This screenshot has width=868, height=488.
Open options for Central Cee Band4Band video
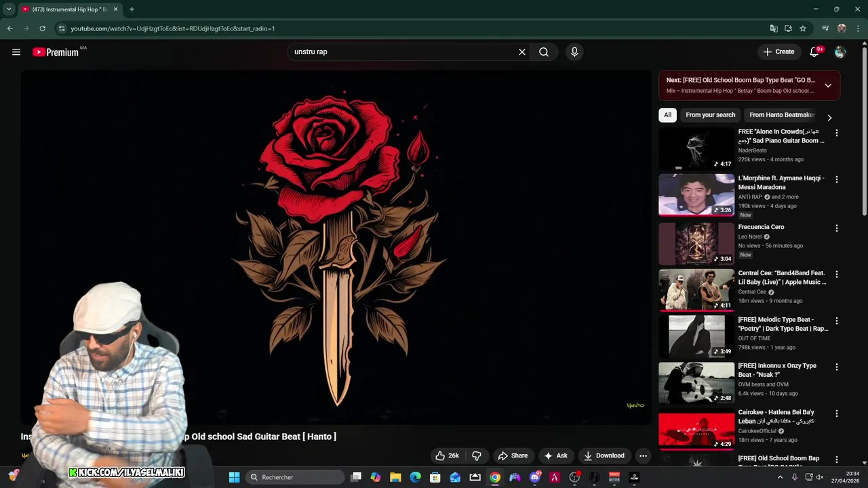[x=837, y=274]
